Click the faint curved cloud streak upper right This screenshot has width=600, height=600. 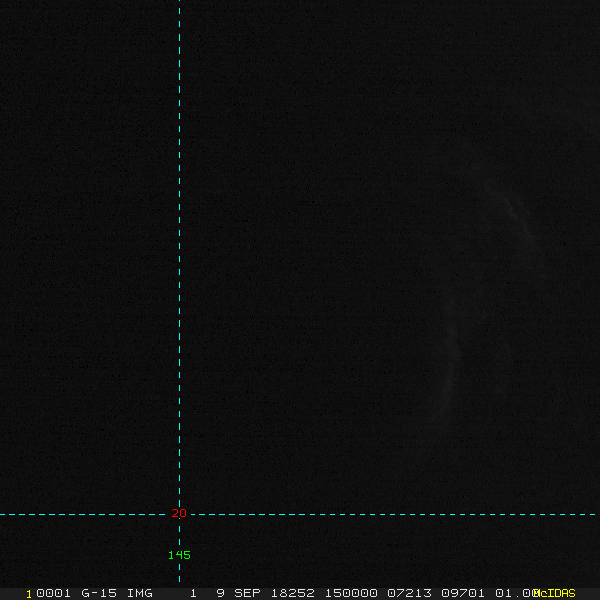(x=517, y=216)
